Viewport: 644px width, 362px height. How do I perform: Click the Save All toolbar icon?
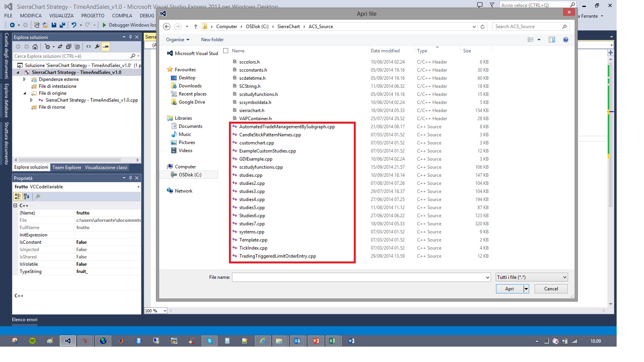(62, 25)
